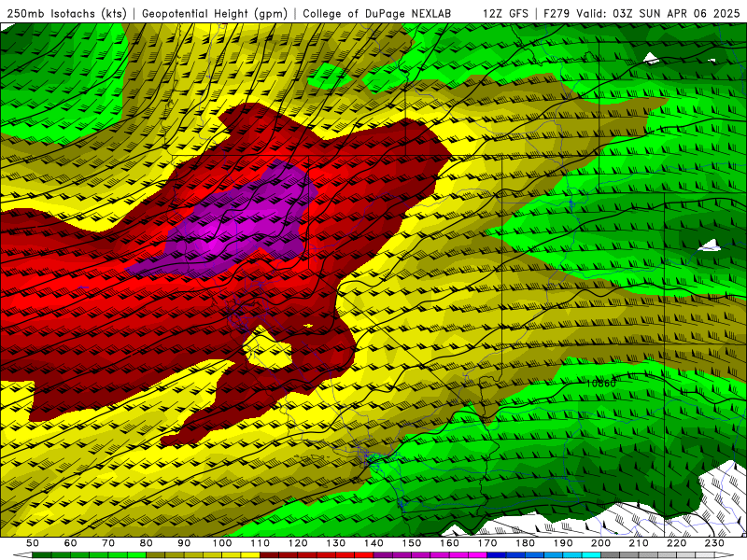Click the 80 value on the color scale
This screenshot has width=747, height=560.
point(147,543)
